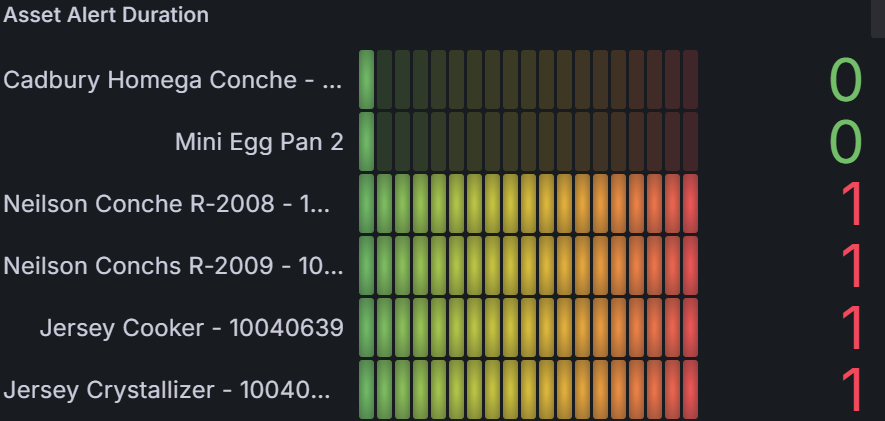Click value 0 for Mini Egg Pan 2
885x421 pixels.
(x=845, y=142)
